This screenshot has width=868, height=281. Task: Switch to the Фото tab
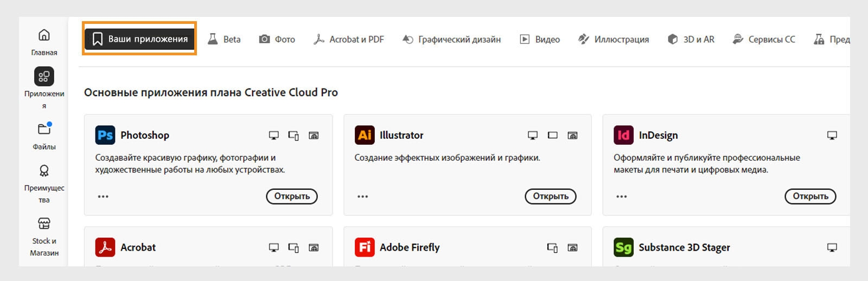(x=277, y=39)
